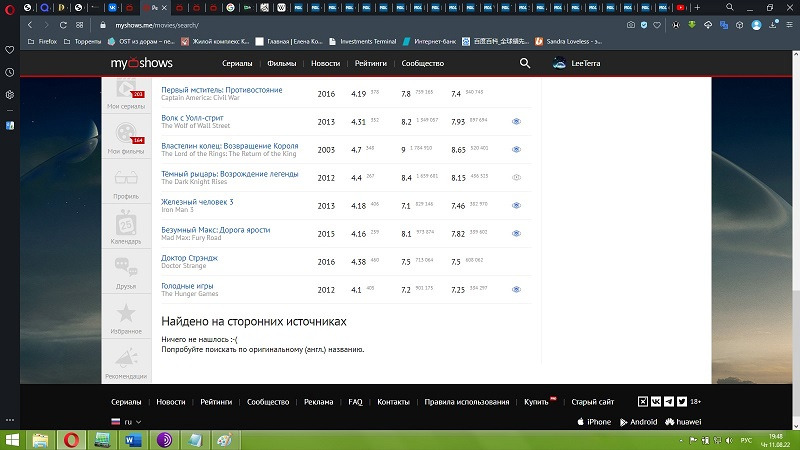Toggle watched eye for Волк с Уолл-стрит
Screen dimensions: 800x450
pos(516,121)
